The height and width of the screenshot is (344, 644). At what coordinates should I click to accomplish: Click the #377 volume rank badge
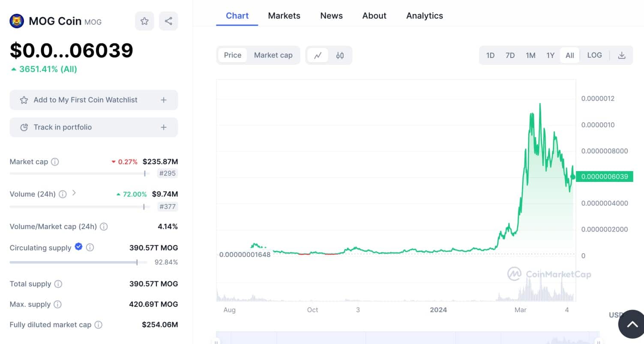click(168, 207)
